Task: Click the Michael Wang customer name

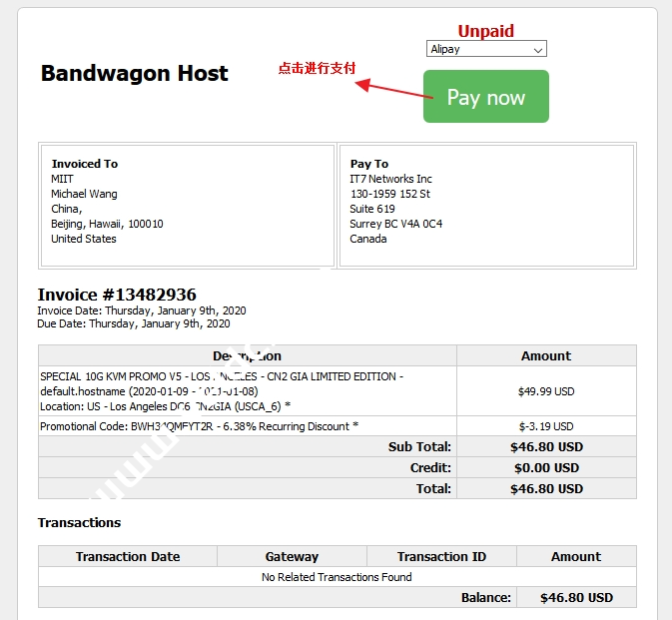Action: (x=84, y=194)
